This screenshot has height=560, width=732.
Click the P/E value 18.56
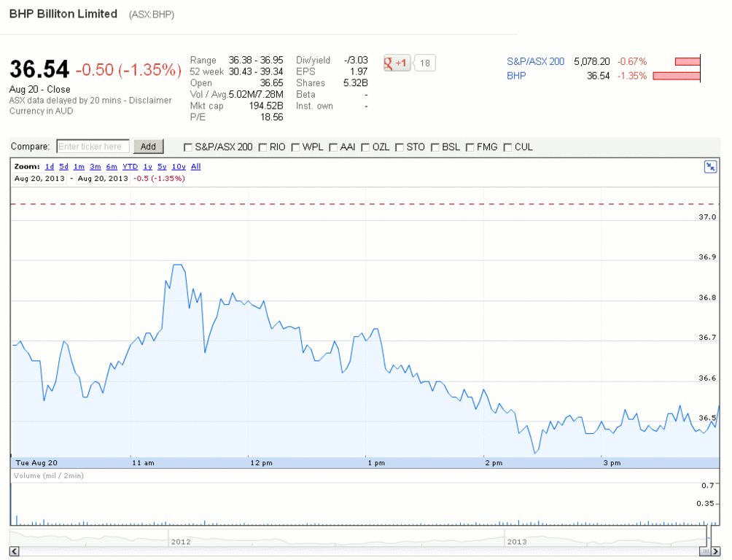click(272, 117)
